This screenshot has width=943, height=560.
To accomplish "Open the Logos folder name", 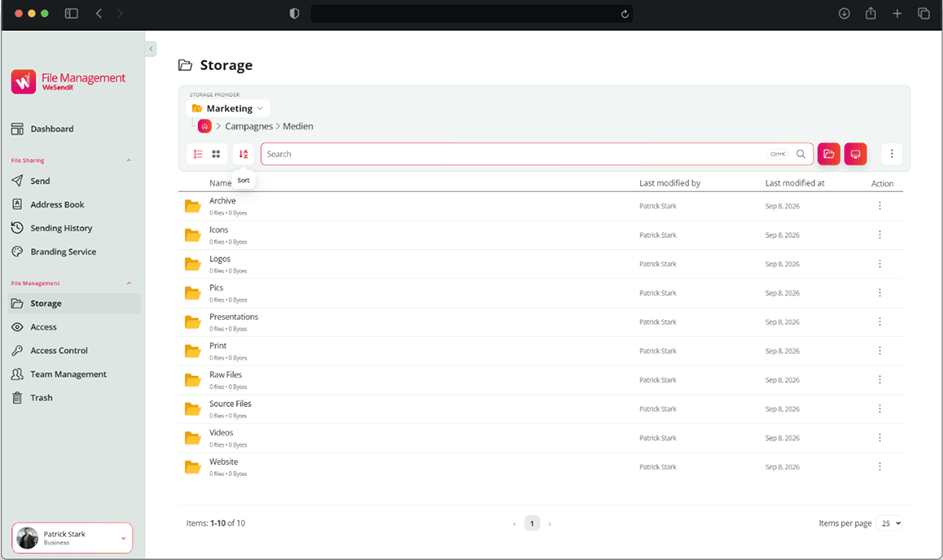I will click(220, 259).
